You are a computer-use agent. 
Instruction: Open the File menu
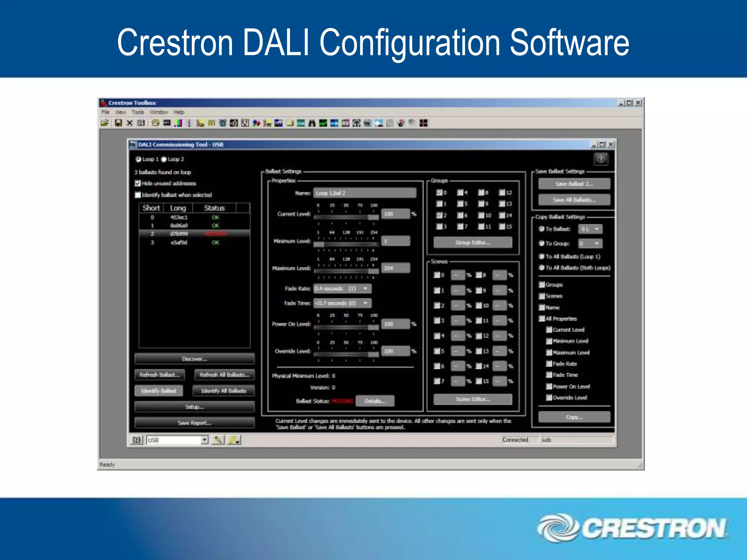pyautogui.click(x=105, y=112)
